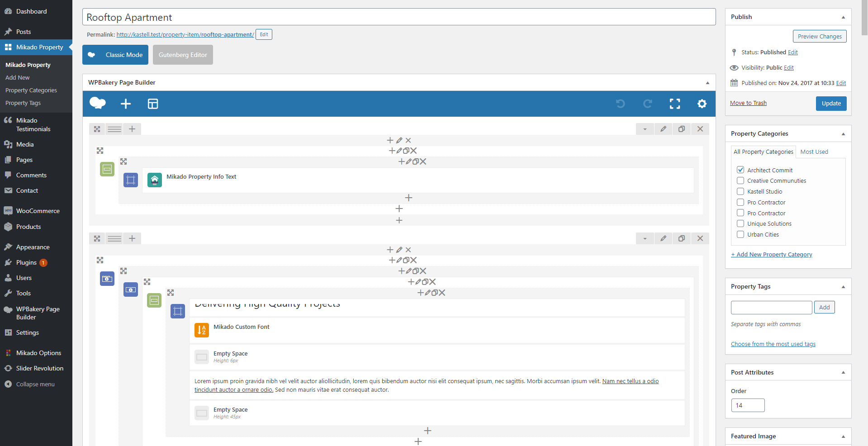This screenshot has width=868, height=446.
Task: Check Kastell Studio category
Action: pyautogui.click(x=740, y=191)
